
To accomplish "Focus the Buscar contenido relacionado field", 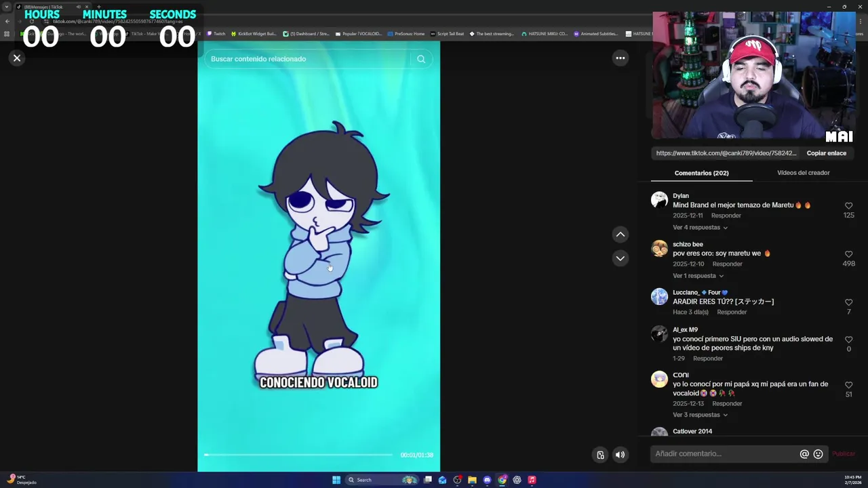I will [309, 59].
